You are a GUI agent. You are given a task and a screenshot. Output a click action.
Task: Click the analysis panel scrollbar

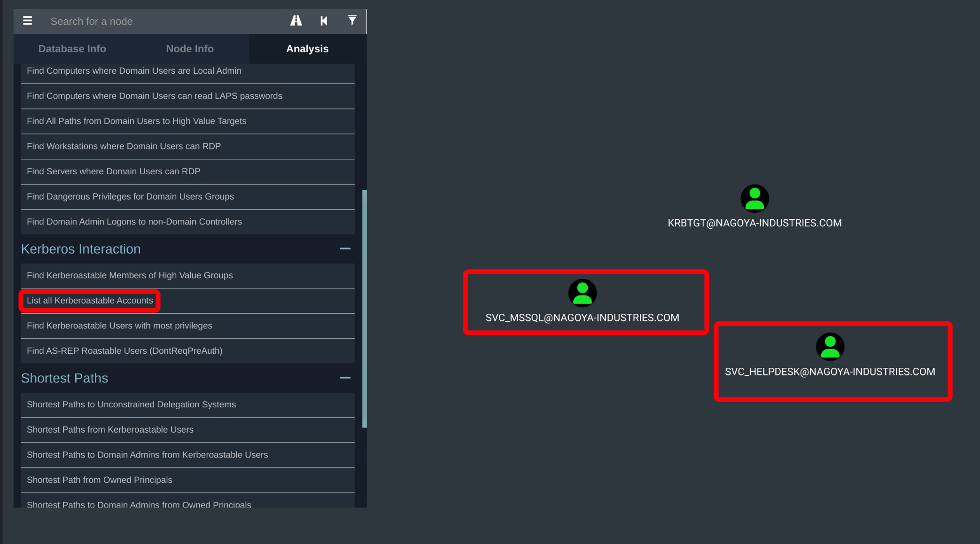[364, 308]
